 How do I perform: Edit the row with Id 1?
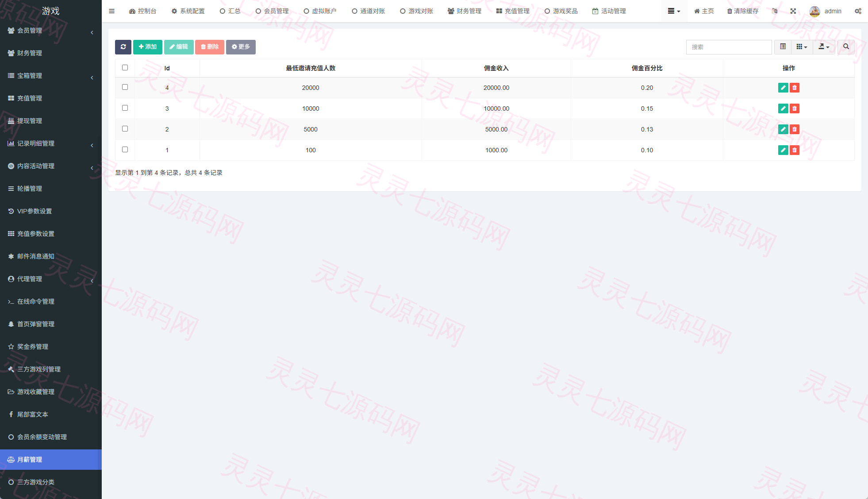tap(783, 150)
